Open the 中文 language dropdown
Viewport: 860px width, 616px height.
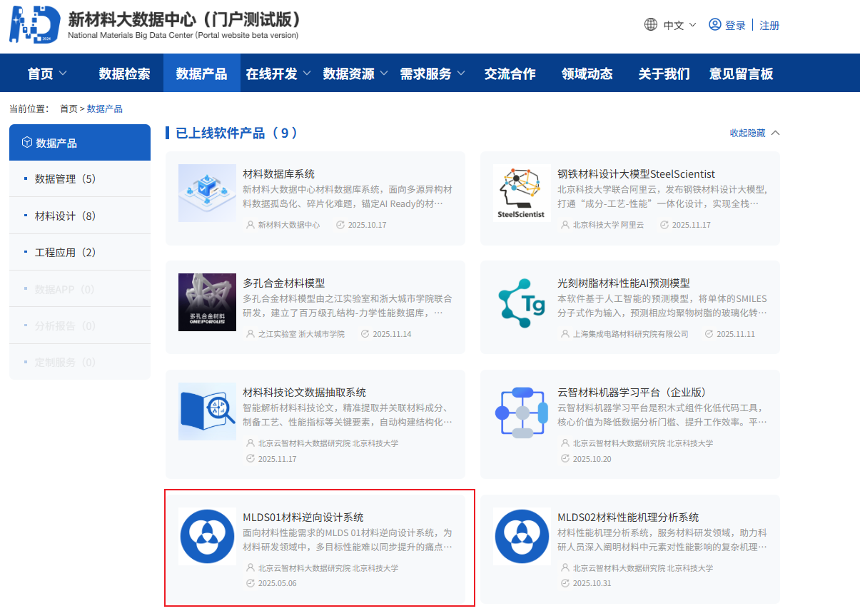pyautogui.click(x=679, y=25)
